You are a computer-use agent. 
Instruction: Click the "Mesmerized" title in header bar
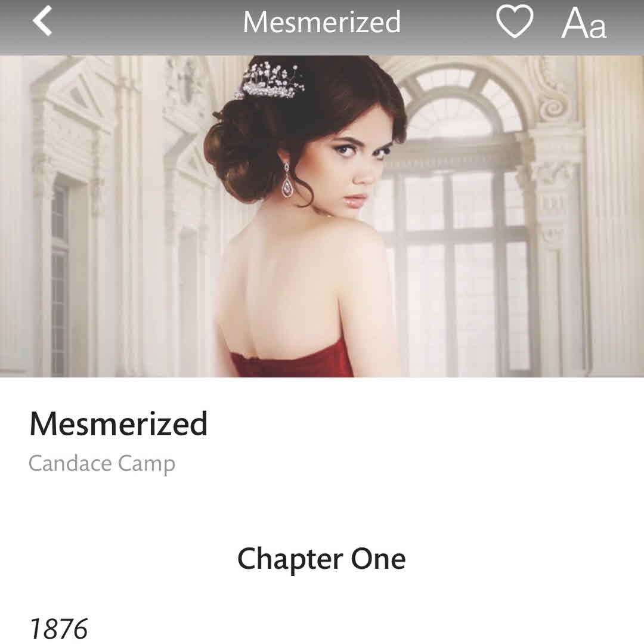(x=321, y=22)
